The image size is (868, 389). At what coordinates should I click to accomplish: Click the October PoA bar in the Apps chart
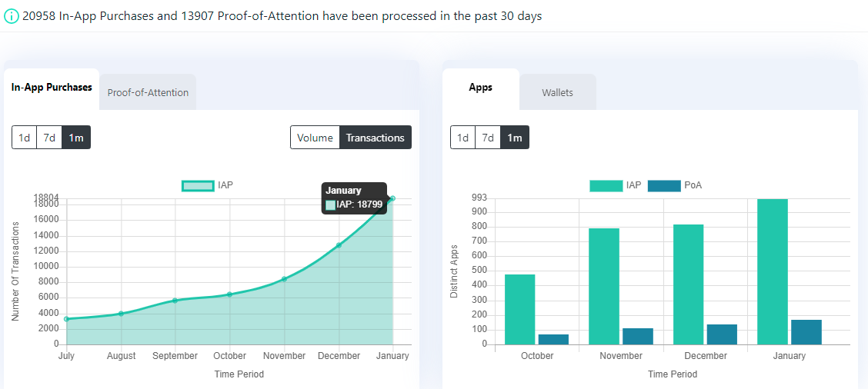pyautogui.click(x=553, y=339)
